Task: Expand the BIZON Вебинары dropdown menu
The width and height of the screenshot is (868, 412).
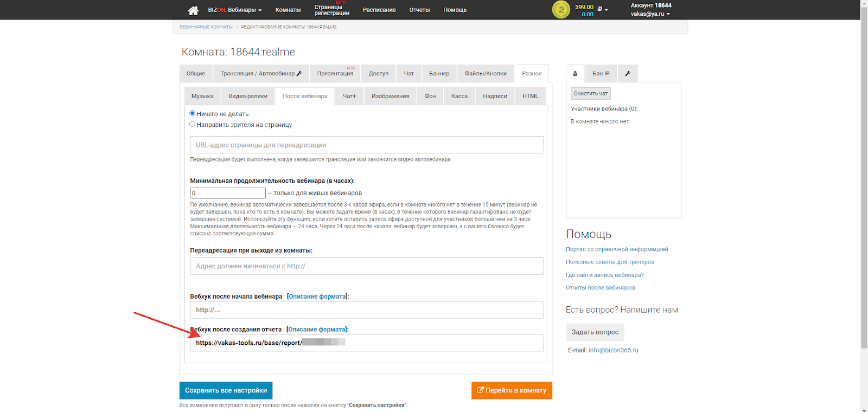Action: coord(234,10)
